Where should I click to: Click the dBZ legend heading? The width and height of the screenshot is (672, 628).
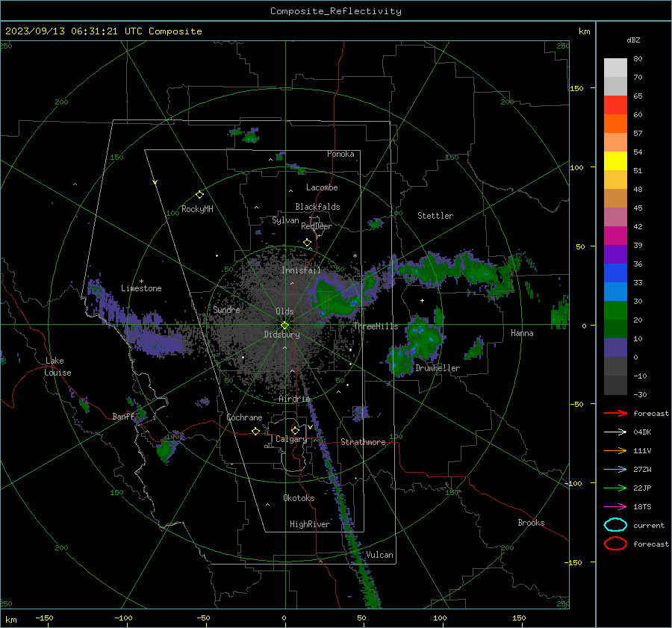pos(633,40)
